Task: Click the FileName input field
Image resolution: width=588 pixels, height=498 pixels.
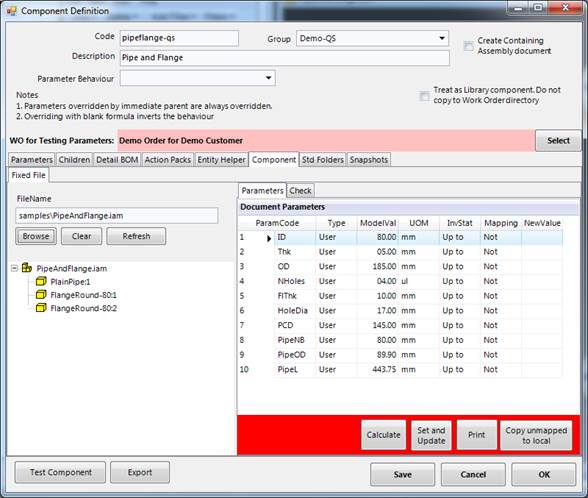Action: tap(117, 216)
